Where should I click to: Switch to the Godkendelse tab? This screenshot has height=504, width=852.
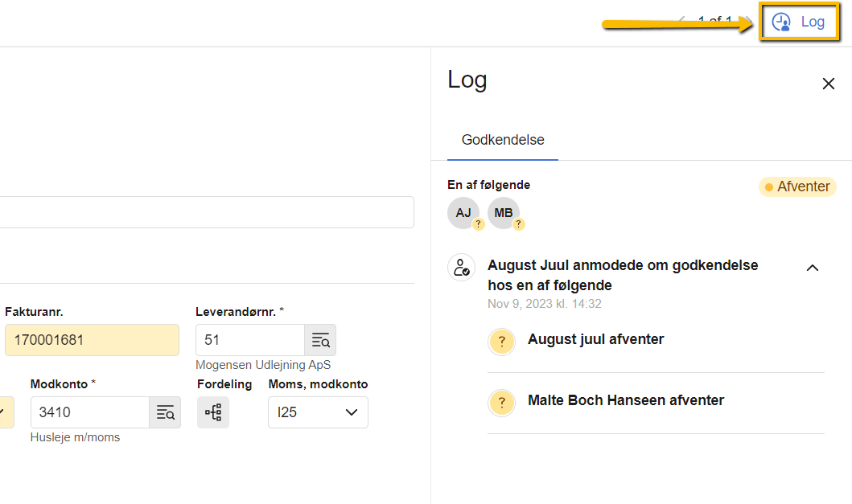(x=502, y=139)
